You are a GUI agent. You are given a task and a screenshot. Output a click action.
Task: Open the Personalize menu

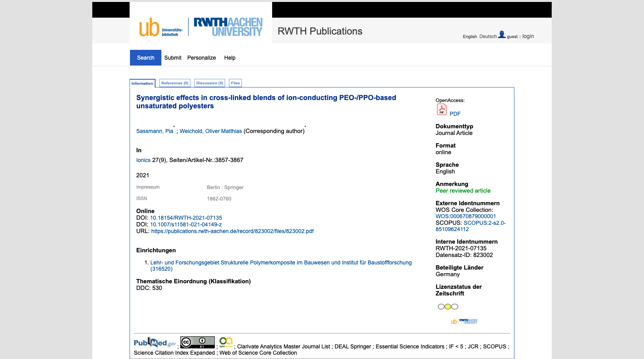(201, 58)
